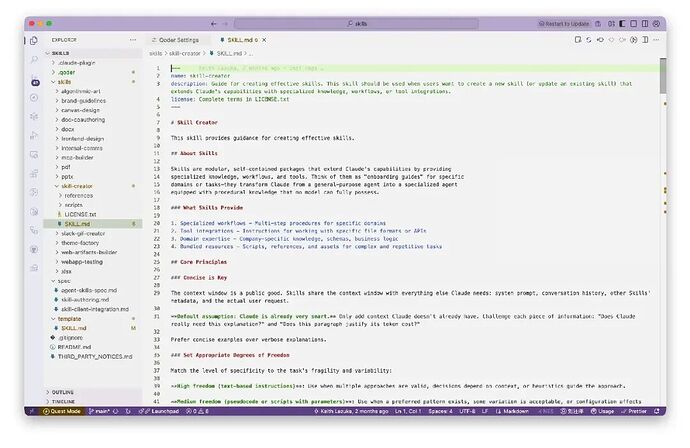Toggle Quest Mode in status bar

62,411
